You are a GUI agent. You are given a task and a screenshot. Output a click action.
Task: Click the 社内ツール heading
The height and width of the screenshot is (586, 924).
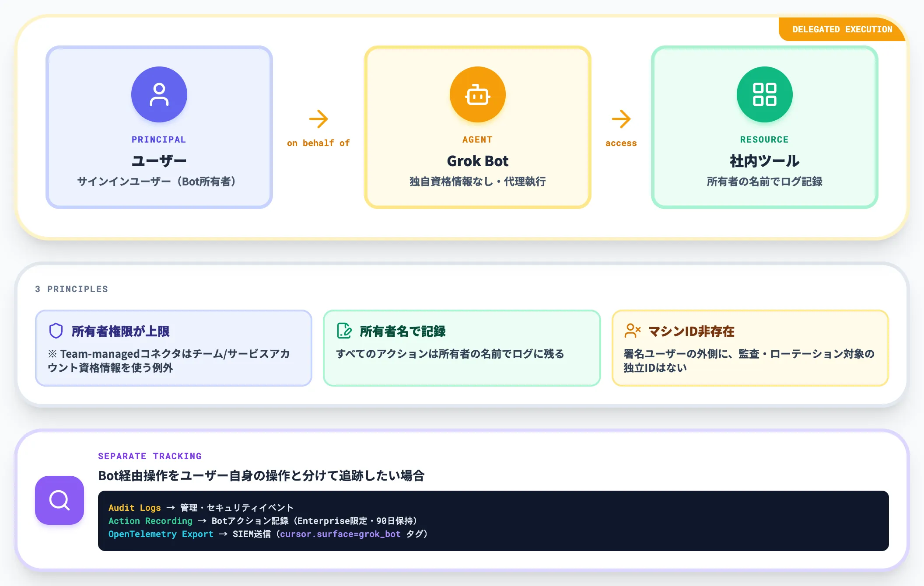(765, 161)
